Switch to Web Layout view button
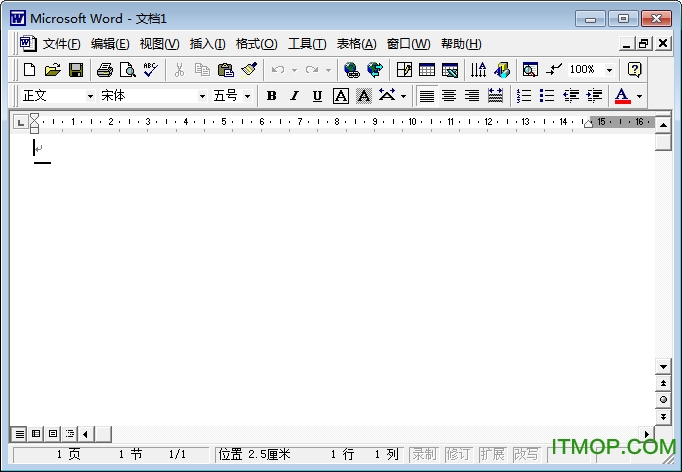Screen dimensions: 682x472 [36, 434]
